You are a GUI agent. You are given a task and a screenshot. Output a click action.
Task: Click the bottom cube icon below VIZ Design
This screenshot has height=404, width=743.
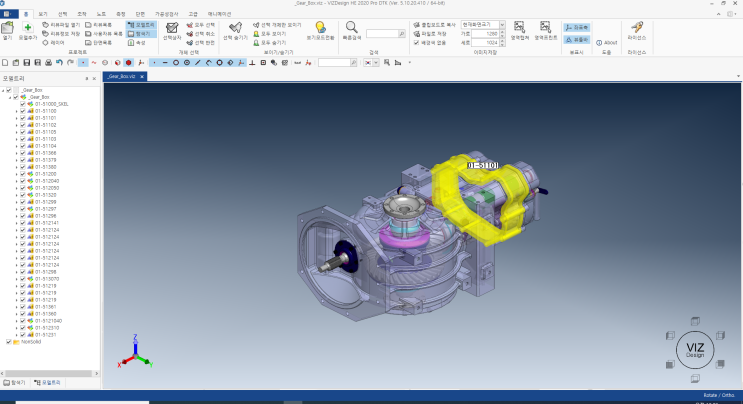[x=695, y=378]
